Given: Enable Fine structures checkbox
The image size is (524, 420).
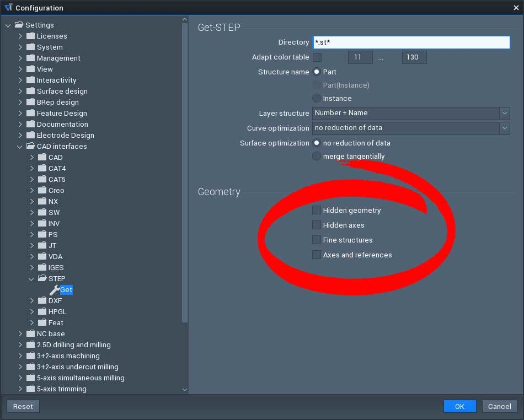Looking at the screenshot, I should click(317, 240).
